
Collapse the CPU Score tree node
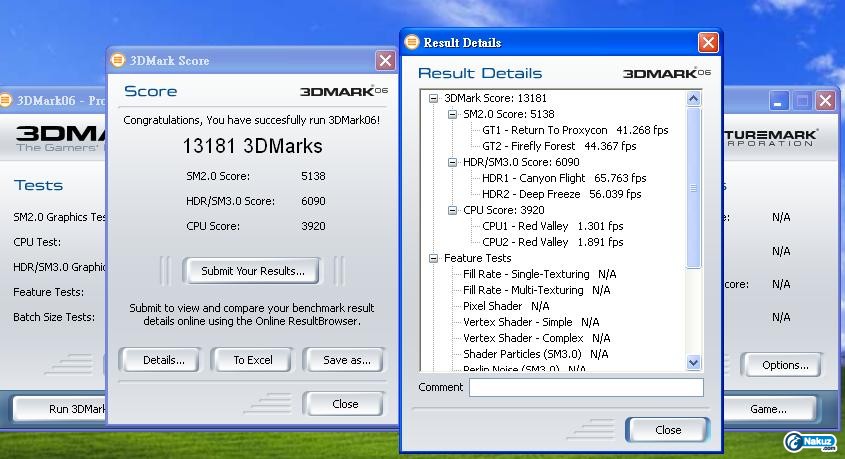(452, 210)
